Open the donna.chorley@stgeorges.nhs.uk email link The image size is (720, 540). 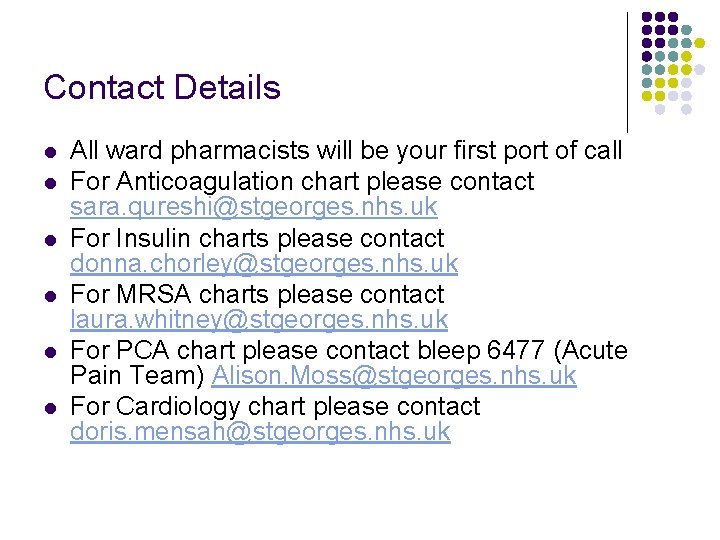click(263, 264)
